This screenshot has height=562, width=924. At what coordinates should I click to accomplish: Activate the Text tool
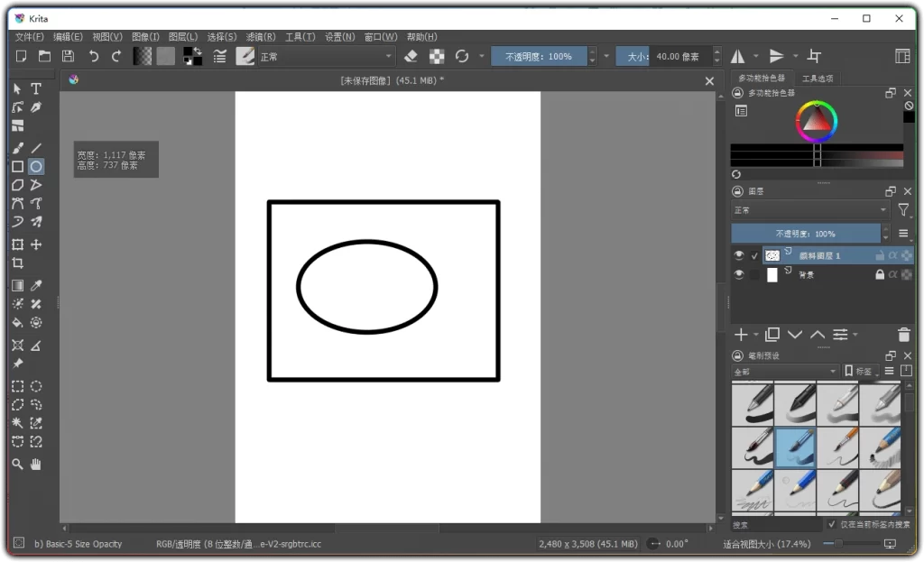click(36, 89)
